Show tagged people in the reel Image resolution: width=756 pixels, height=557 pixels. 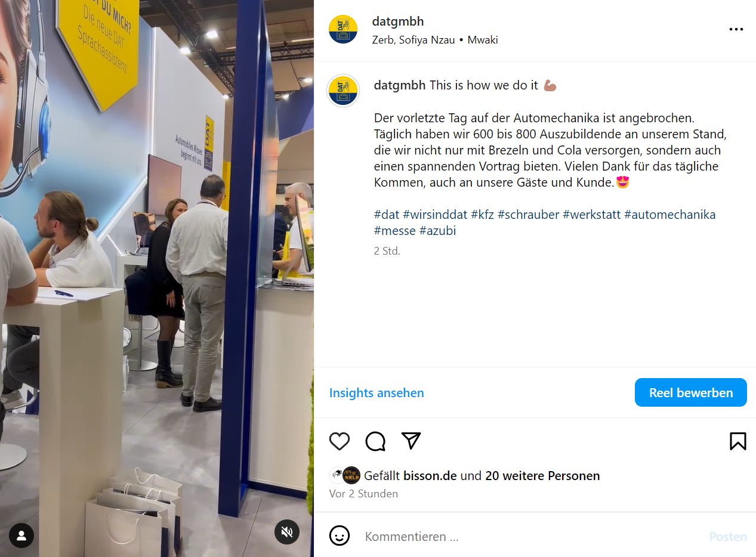point(21,536)
